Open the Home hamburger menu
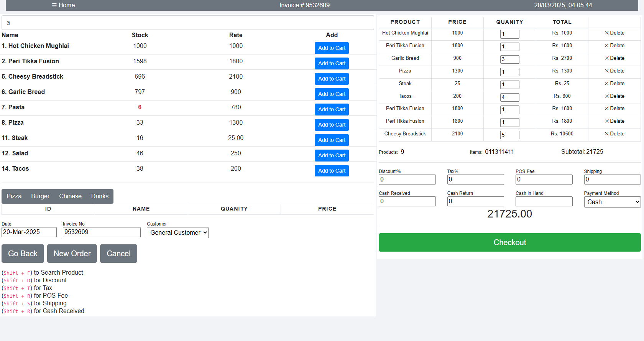Viewport: 644px width, 341px height. click(63, 5)
